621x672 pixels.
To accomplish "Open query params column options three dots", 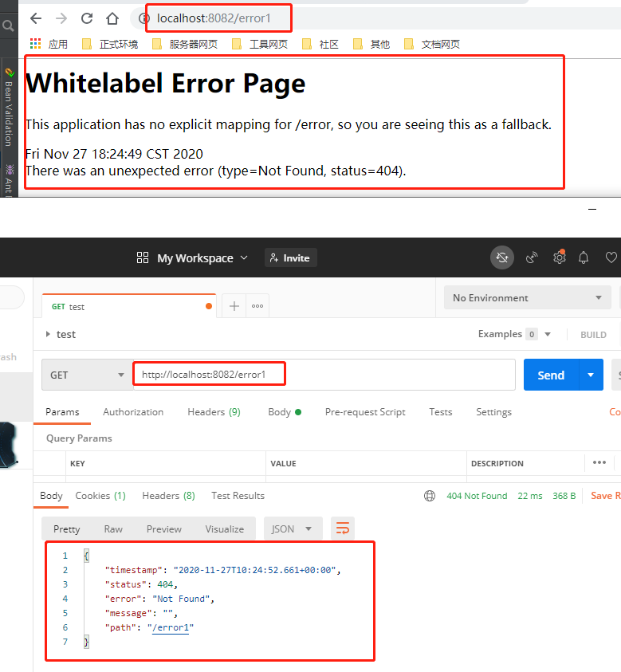I will pyautogui.click(x=599, y=462).
